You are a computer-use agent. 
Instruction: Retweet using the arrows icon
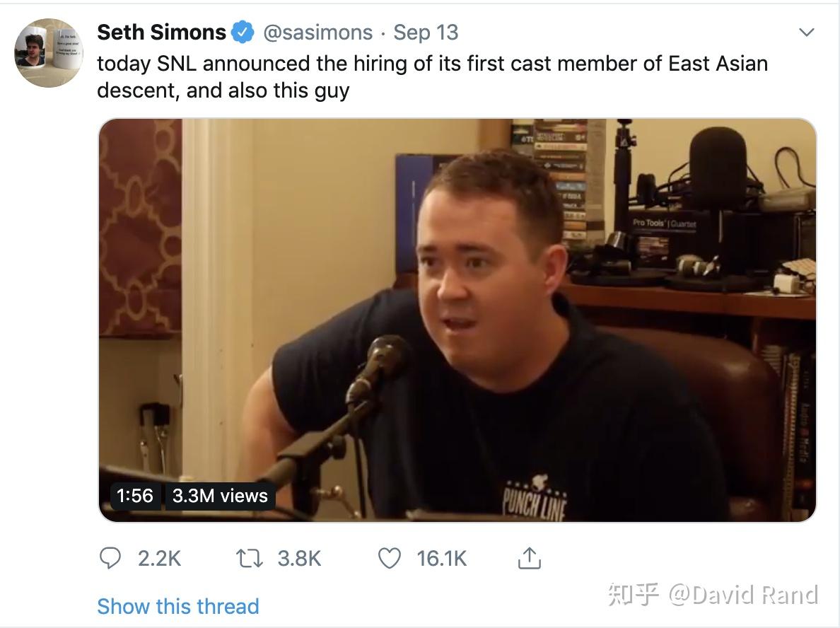point(250,559)
